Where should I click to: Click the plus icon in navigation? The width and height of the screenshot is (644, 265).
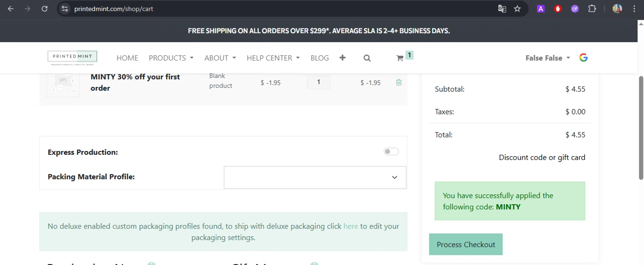click(342, 58)
